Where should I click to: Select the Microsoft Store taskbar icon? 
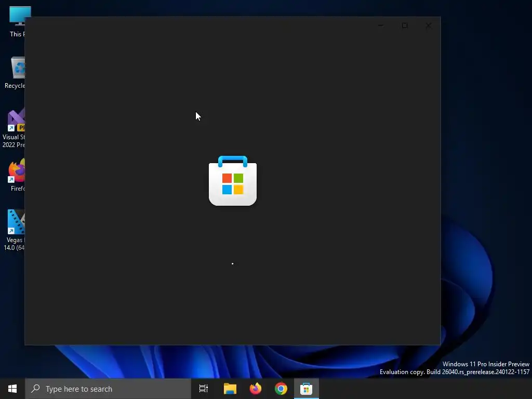click(307, 389)
